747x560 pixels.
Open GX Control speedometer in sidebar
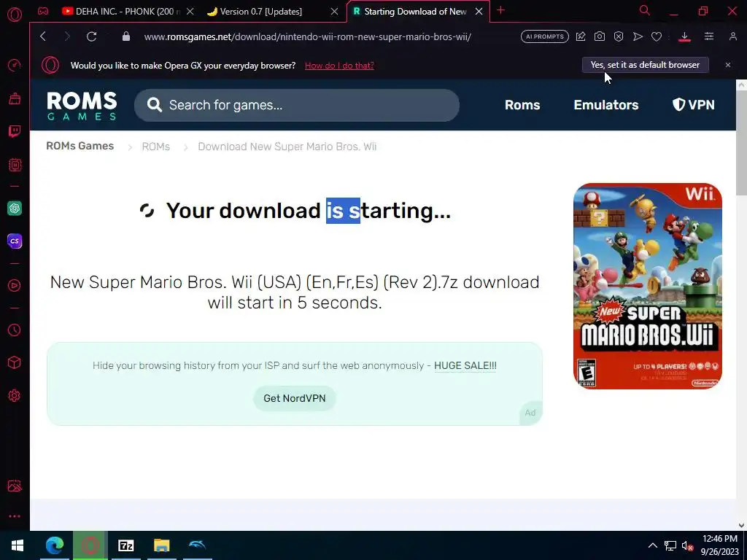point(15,65)
